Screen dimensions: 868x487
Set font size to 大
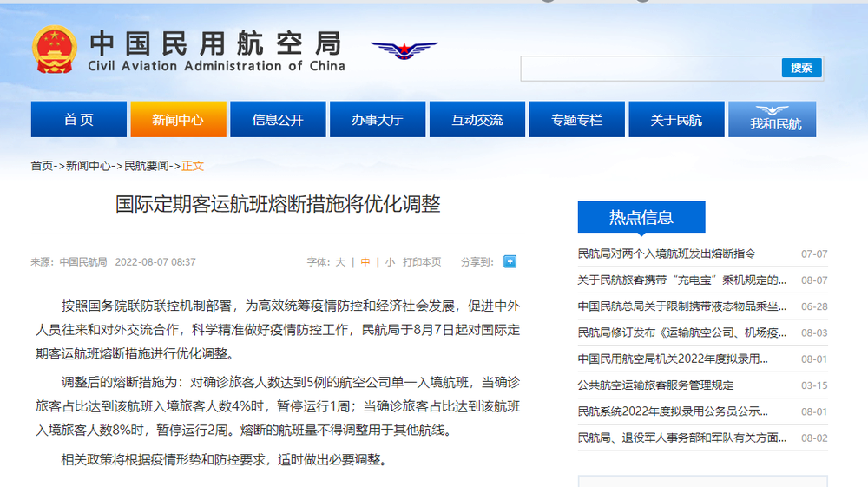(340, 261)
